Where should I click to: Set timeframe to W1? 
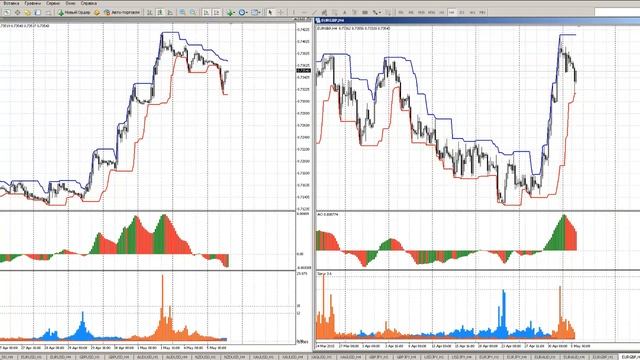[472, 13]
